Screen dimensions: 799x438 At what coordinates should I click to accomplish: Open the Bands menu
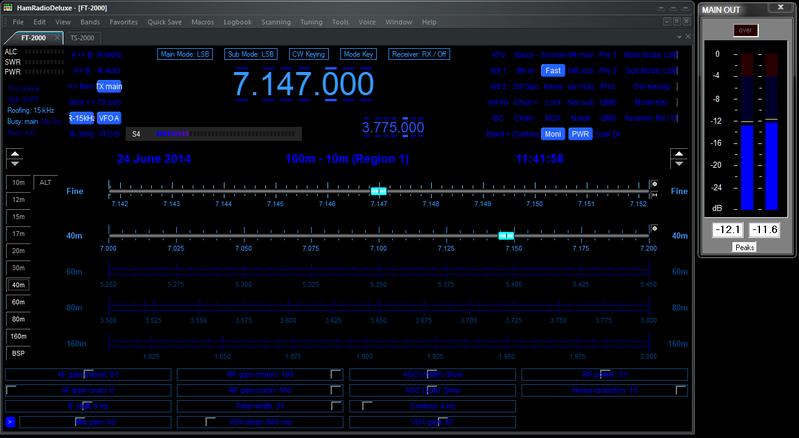[90, 22]
